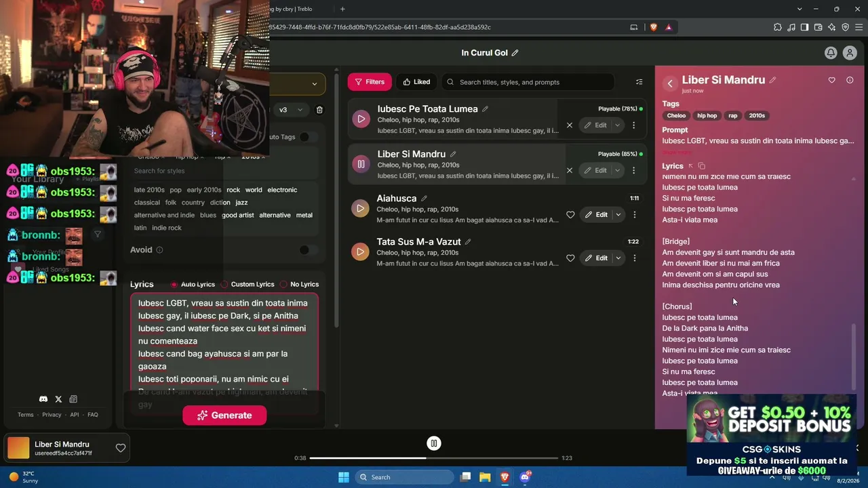
Task: Open the user profile avatar menu
Action: [x=850, y=53]
